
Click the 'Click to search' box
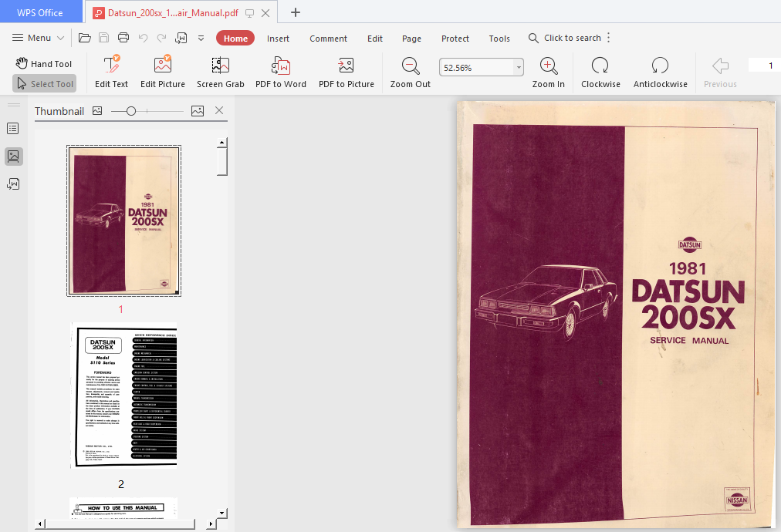(573, 38)
